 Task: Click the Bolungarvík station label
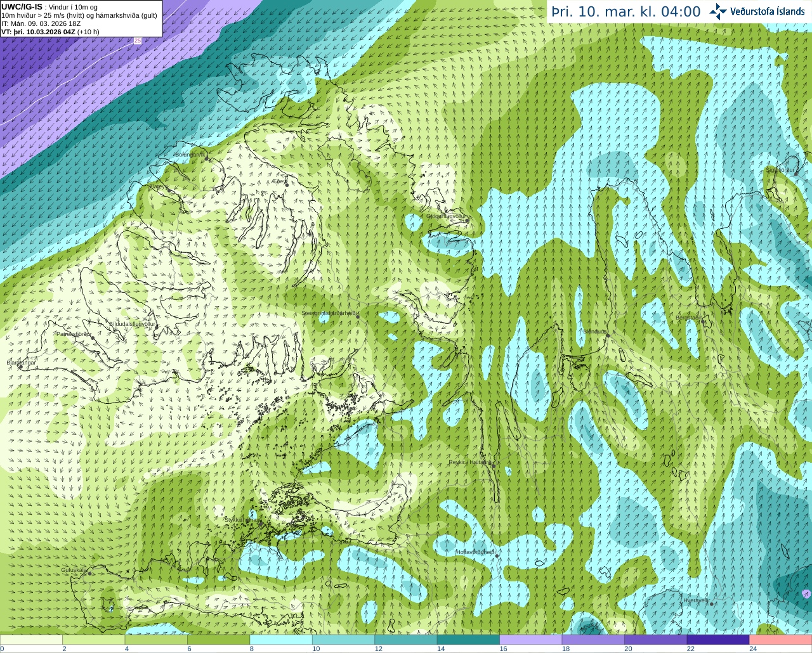190,154
